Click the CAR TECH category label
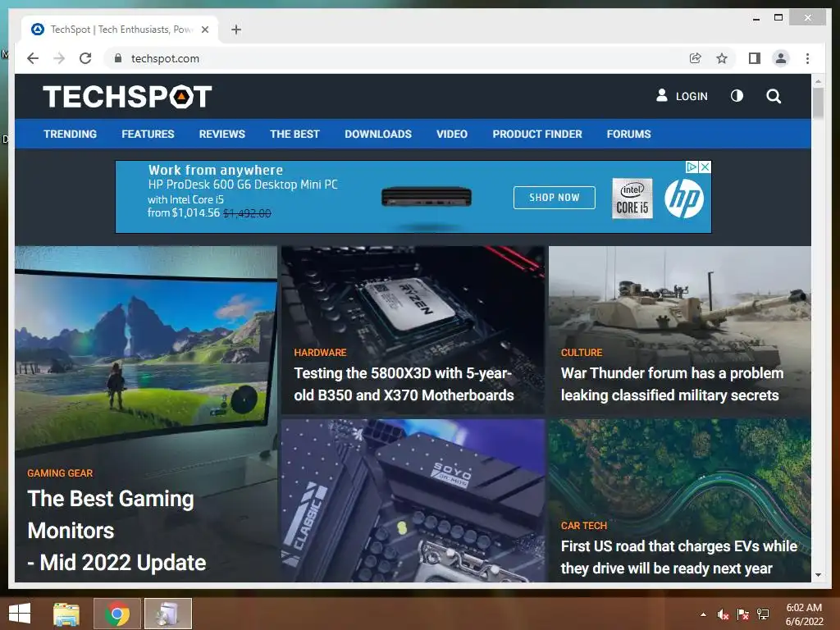Viewport: 840px width, 630px height. (x=583, y=526)
